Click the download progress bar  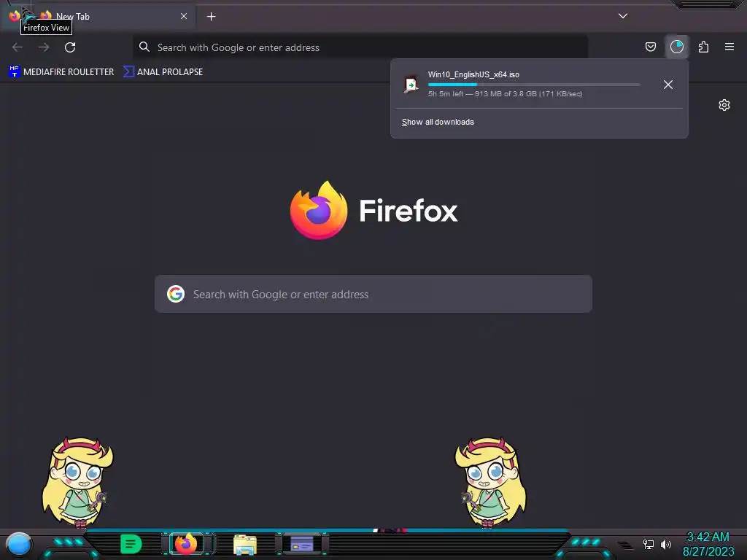(x=533, y=85)
